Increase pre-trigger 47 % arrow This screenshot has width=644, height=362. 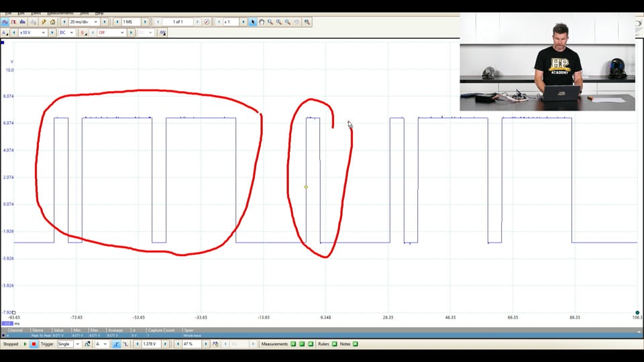(x=206, y=344)
